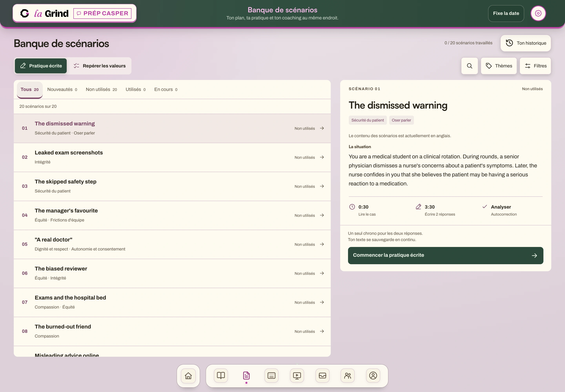Click arrow on The biased reviewer row

(322, 273)
